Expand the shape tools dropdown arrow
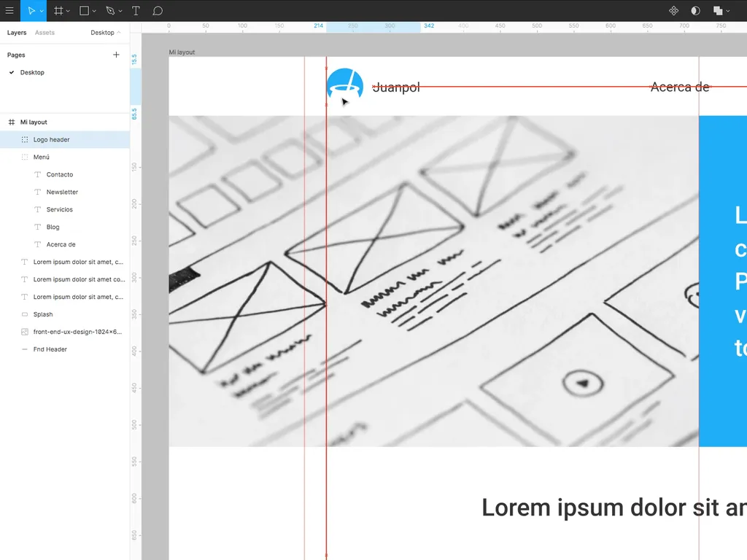The image size is (747, 560). [94, 11]
